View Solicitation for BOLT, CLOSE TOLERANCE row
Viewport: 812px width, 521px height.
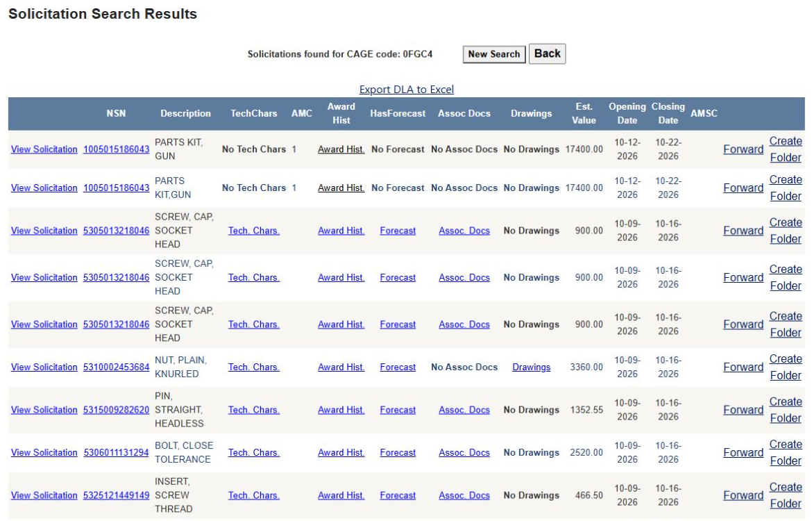(44, 452)
